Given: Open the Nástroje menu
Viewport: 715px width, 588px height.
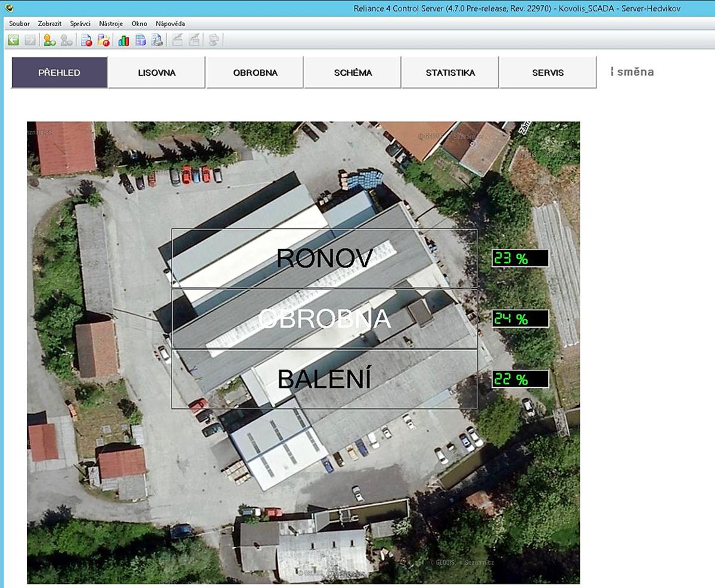Looking at the screenshot, I should click(111, 24).
